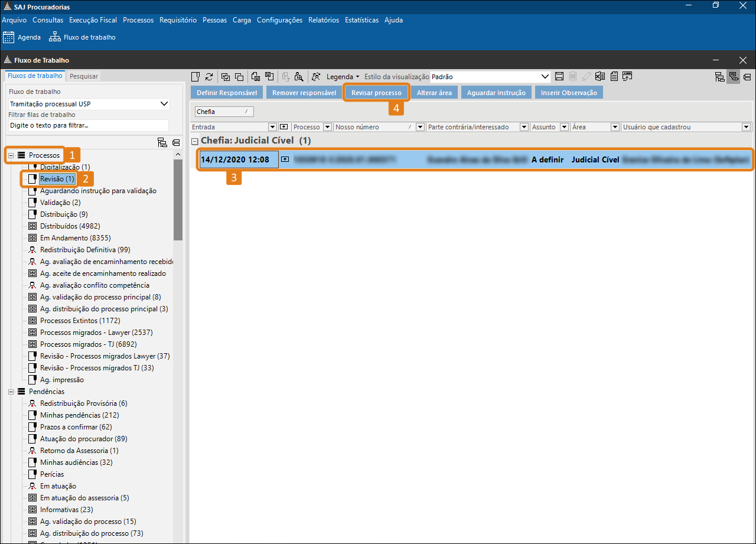Collapse all nodes icon above queue tree
This screenshot has height=544, width=756.
175,142
